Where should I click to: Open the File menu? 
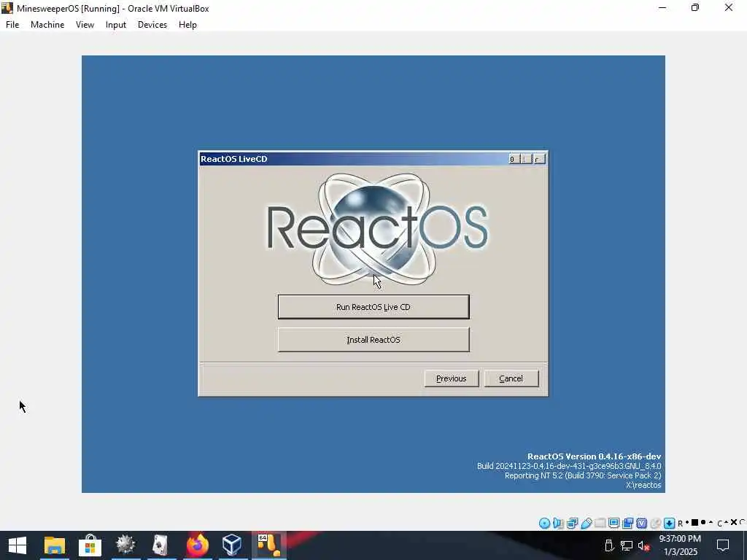tap(12, 25)
